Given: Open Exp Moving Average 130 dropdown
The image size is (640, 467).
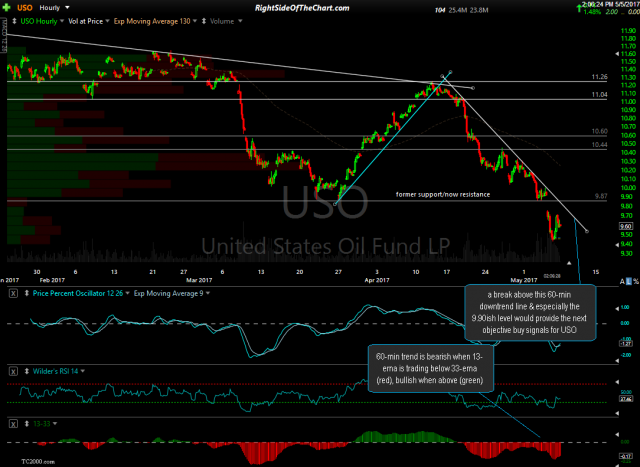Looking at the screenshot, I should pos(195,21).
